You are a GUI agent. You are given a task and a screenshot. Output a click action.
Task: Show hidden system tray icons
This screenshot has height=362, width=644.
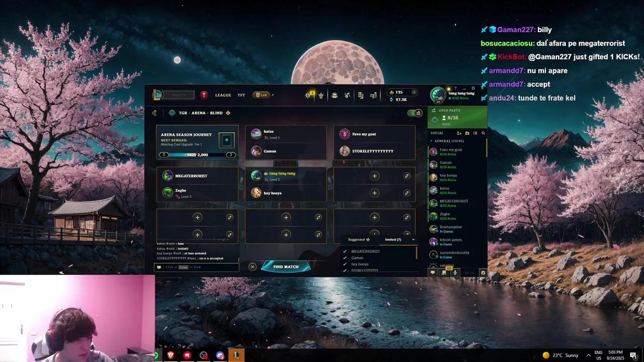588,355
